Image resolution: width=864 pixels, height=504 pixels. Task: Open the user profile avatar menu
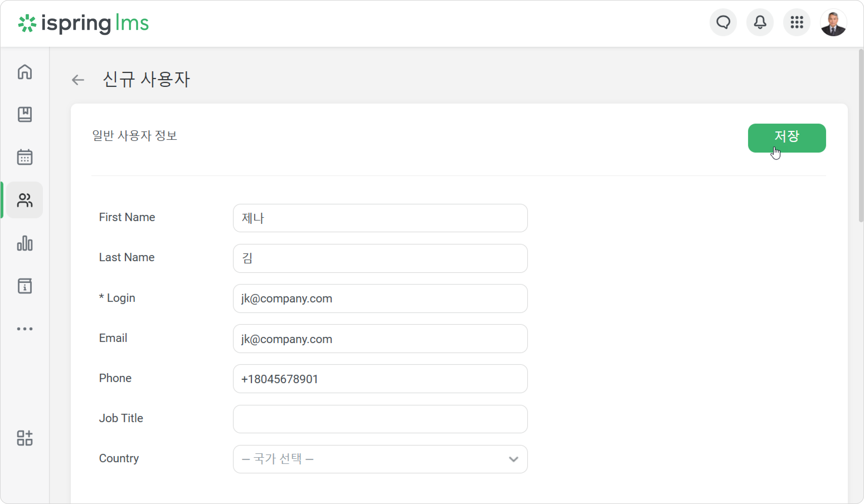[833, 23]
